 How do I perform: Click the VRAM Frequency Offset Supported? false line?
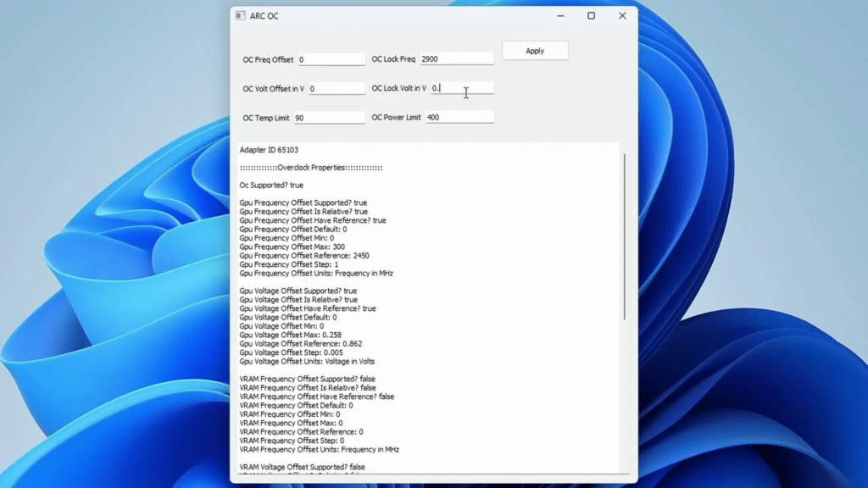coord(307,379)
